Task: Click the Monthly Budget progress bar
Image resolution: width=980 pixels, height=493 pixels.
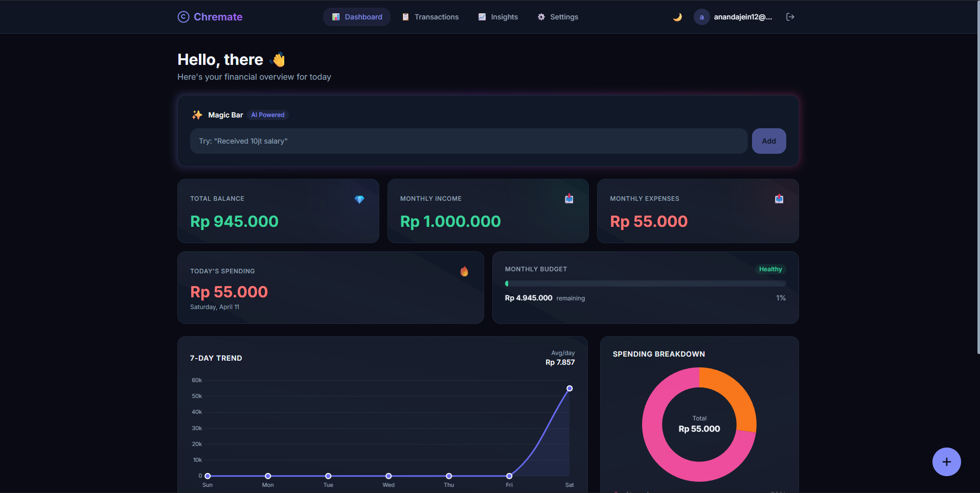Action: tap(645, 284)
